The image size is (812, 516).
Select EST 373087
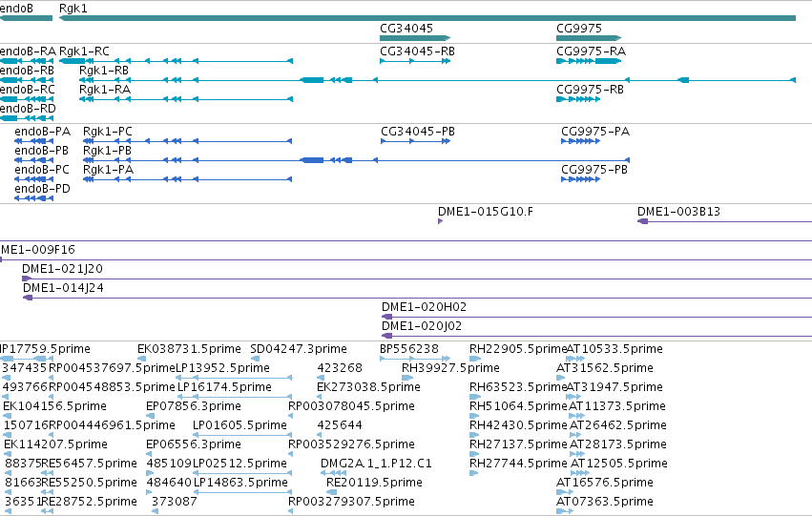click(174, 502)
